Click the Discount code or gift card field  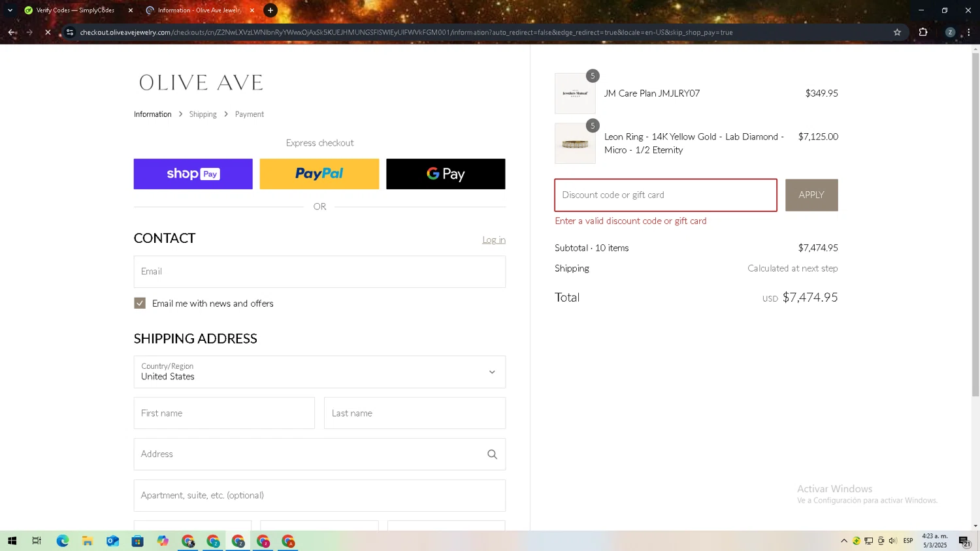pos(666,195)
